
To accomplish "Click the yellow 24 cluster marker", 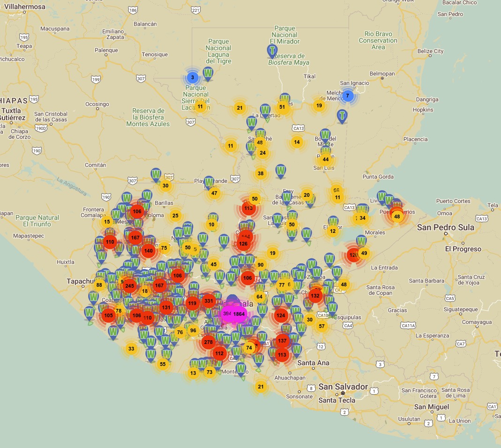I will tap(263, 153).
